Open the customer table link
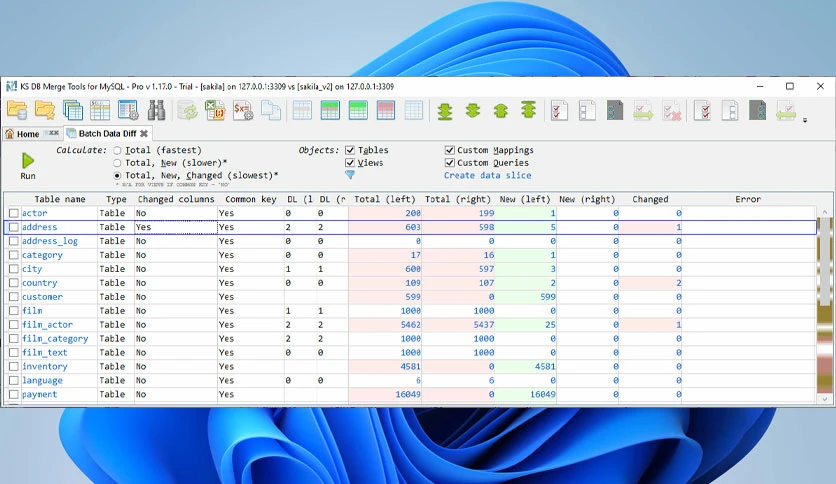 tap(42, 297)
